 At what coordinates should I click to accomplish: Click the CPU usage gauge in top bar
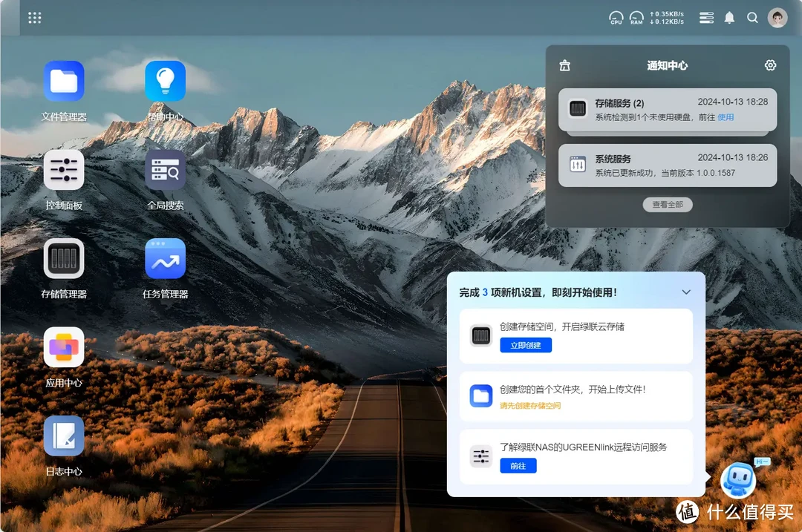click(x=616, y=17)
